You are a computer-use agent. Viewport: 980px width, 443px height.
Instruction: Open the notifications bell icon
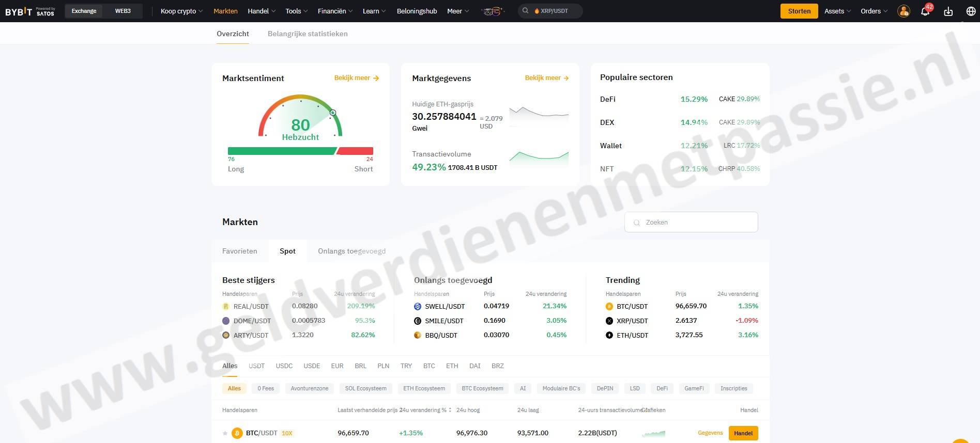click(x=925, y=11)
